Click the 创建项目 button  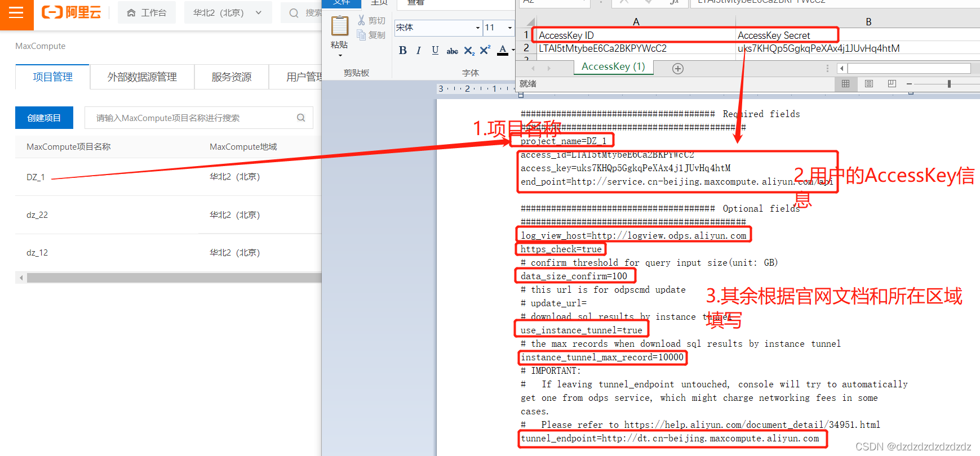coord(44,118)
